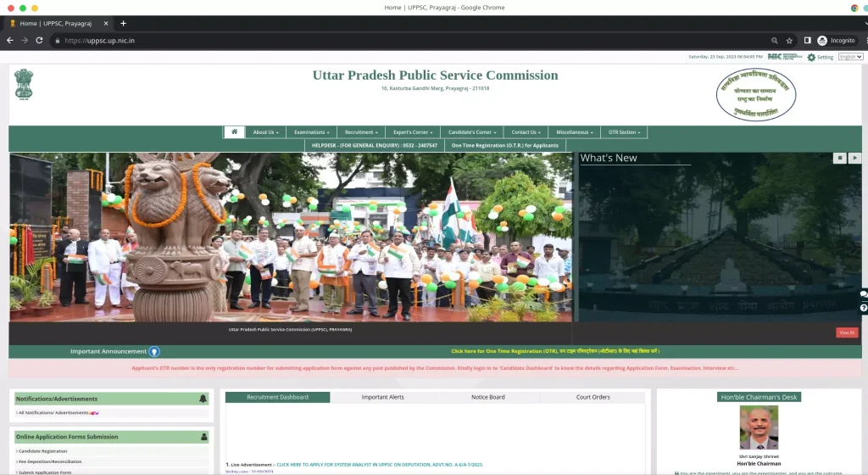Click the Notifications bell icon

pyautogui.click(x=203, y=399)
